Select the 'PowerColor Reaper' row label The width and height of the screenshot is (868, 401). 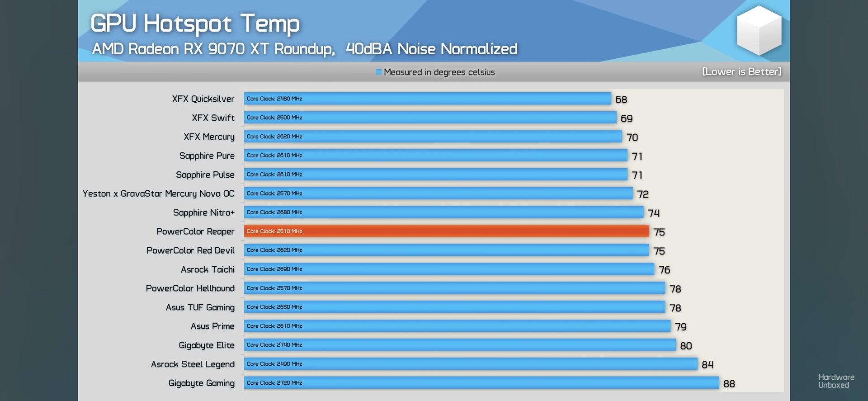(195, 231)
